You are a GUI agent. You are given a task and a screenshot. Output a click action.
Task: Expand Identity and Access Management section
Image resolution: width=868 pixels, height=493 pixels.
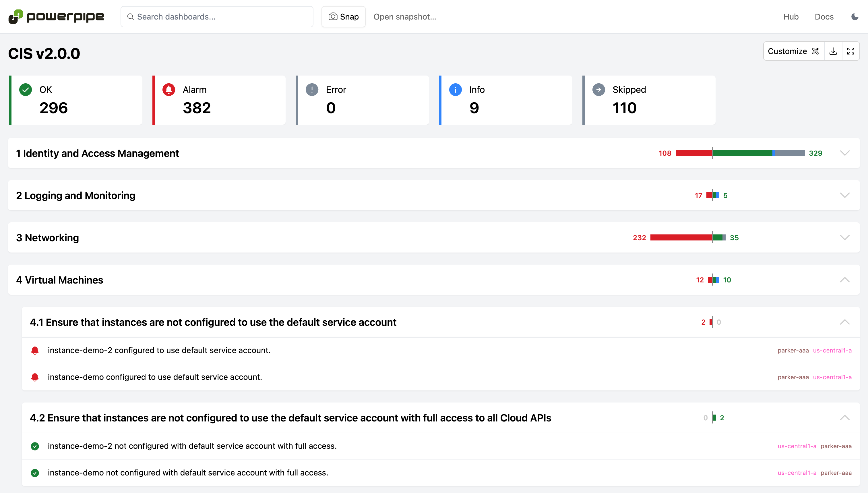(845, 153)
